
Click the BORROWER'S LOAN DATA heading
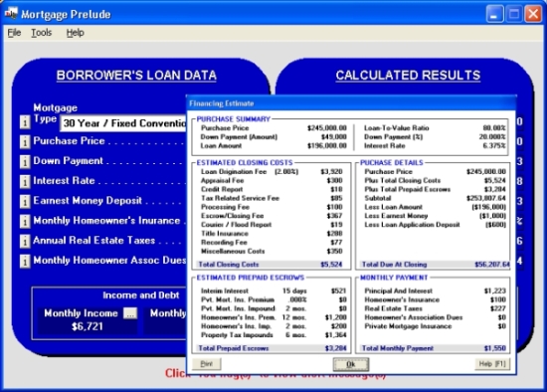tap(136, 76)
